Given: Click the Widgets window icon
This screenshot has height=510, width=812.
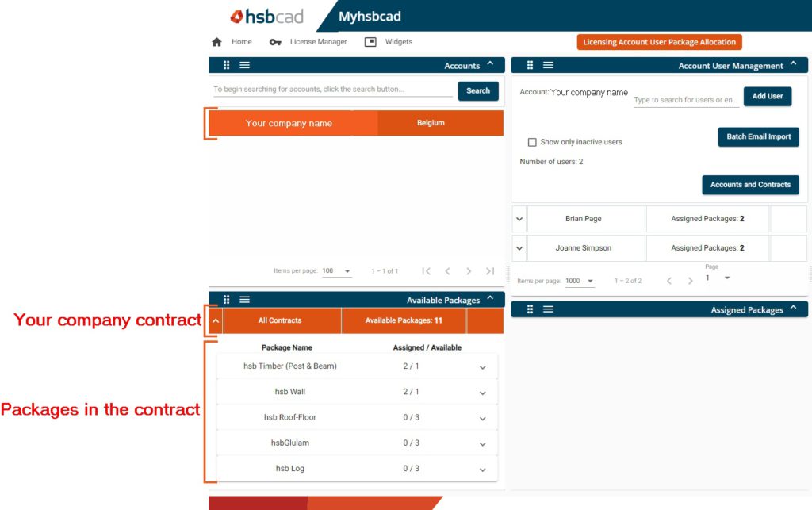Looking at the screenshot, I should (x=370, y=42).
